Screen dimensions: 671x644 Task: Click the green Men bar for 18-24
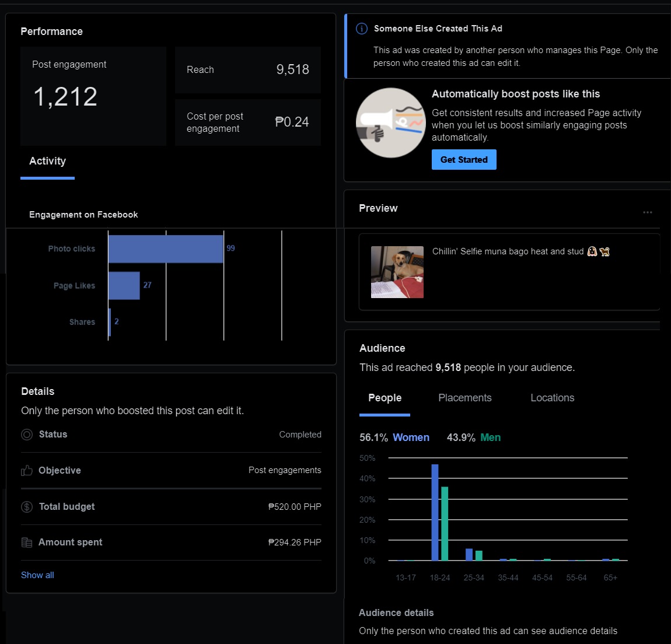click(445, 524)
